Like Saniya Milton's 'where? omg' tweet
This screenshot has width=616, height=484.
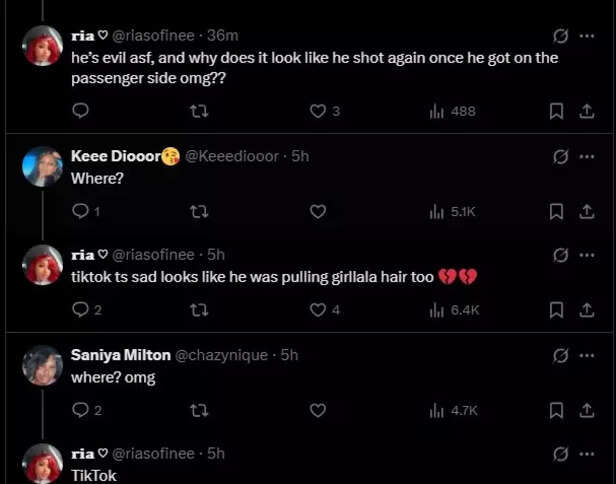(318, 410)
